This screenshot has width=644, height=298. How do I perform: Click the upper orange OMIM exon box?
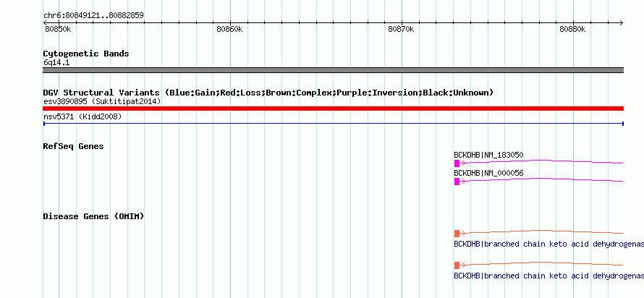[x=457, y=234]
